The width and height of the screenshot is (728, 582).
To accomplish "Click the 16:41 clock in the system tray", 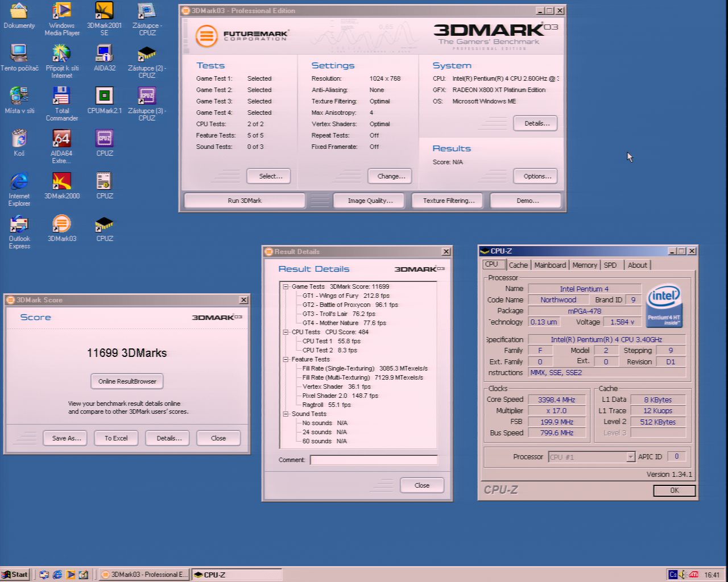I will [x=712, y=575].
